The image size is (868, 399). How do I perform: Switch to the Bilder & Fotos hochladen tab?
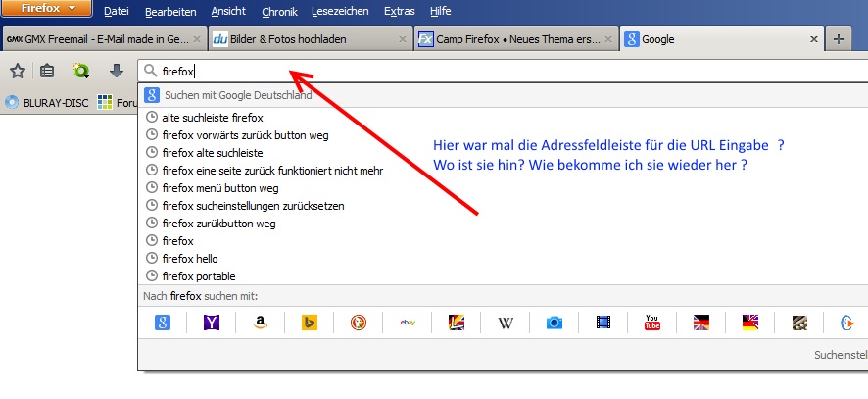pyautogui.click(x=311, y=39)
